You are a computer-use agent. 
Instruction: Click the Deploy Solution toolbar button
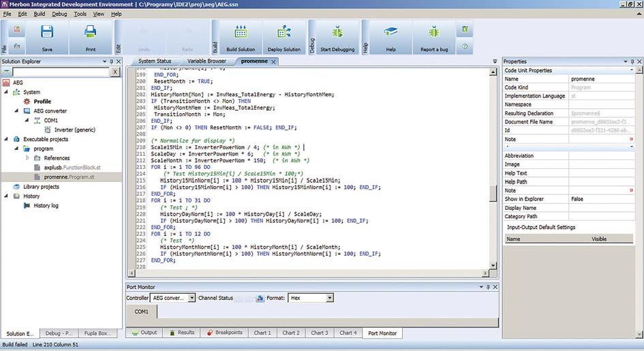(284, 37)
